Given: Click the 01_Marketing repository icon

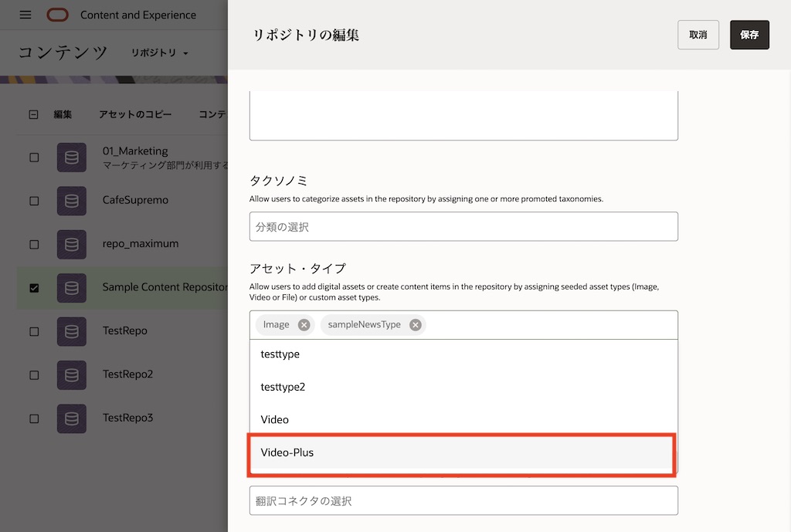Looking at the screenshot, I should click(x=72, y=158).
